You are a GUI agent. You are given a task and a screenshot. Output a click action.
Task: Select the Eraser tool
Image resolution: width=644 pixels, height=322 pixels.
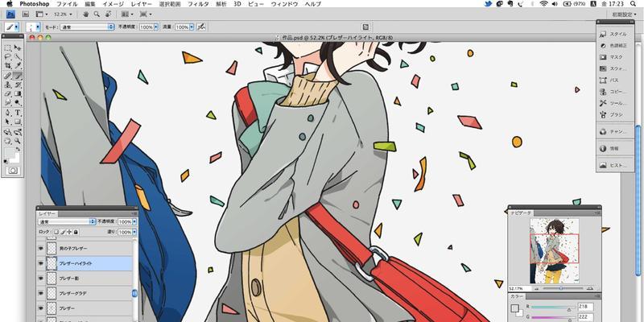(7, 93)
